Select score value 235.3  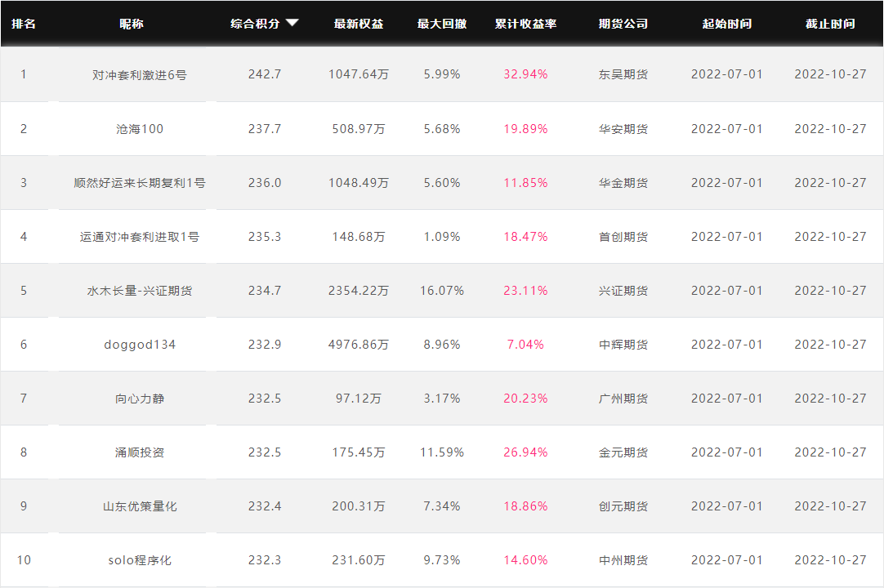click(x=265, y=237)
